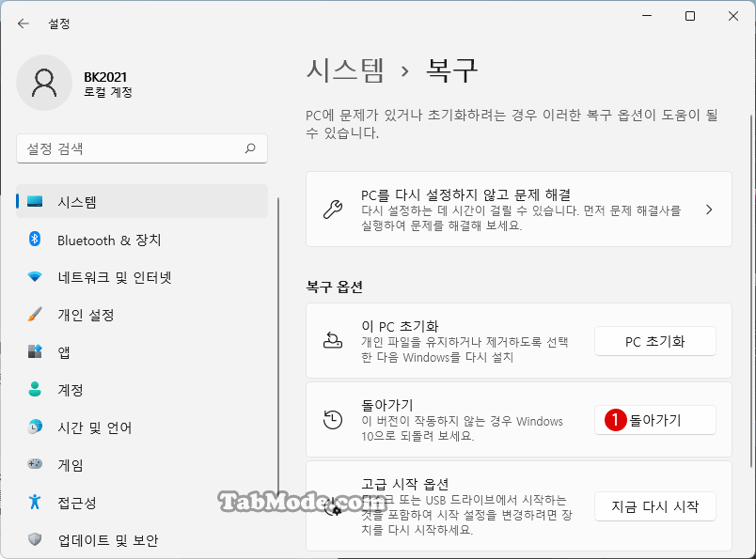This screenshot has width=756, height=559.
Task: Click the 지금 다시 시작 button
Action: [654, 506]
